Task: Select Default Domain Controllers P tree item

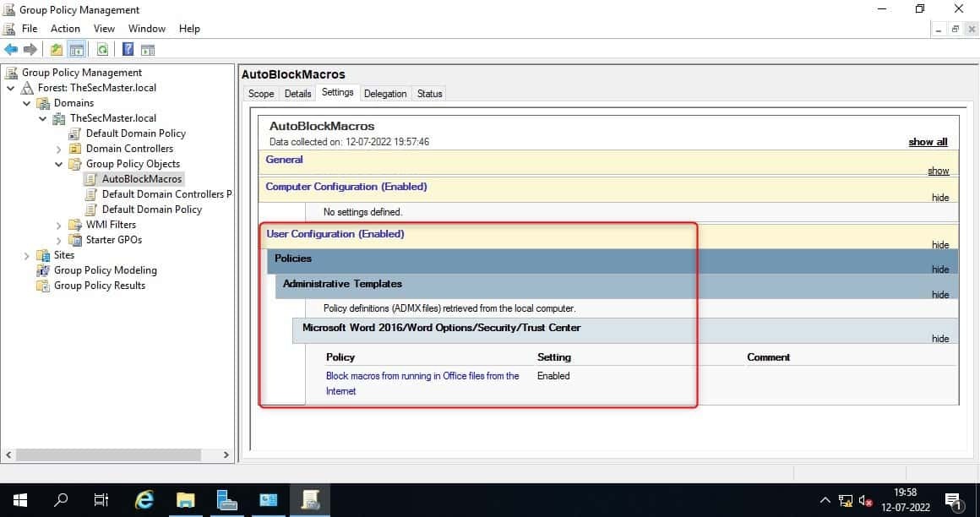Action: click(167, 194)
